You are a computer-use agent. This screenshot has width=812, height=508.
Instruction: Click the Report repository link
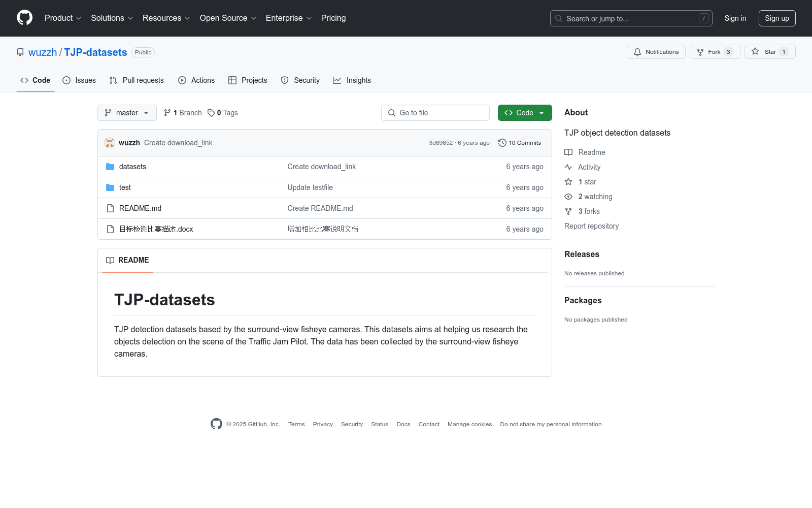click(592, 226)
